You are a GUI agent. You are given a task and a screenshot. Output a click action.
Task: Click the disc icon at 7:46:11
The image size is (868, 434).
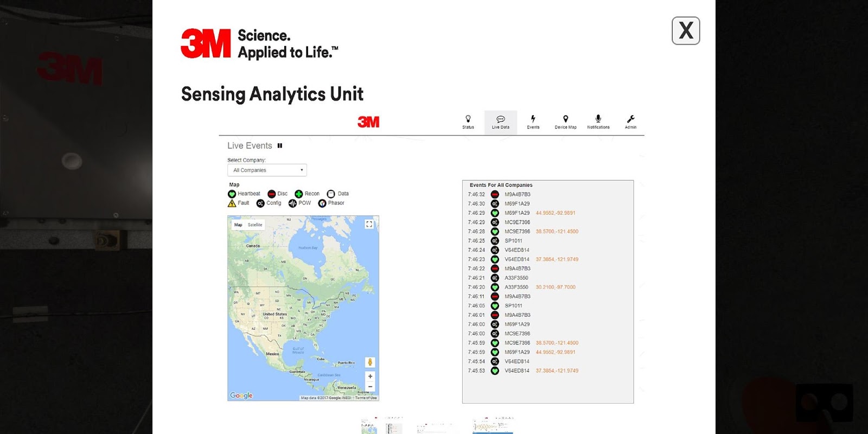click(495, 296)
